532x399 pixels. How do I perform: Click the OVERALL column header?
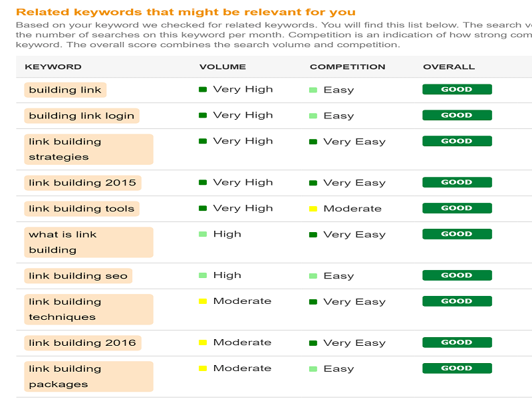[x=449, y=67]
